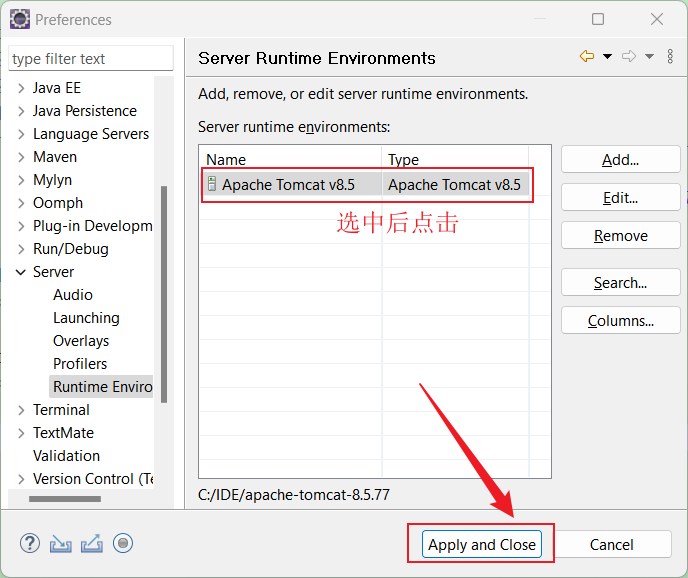Expand the Language Servers node

coord(21,134)
